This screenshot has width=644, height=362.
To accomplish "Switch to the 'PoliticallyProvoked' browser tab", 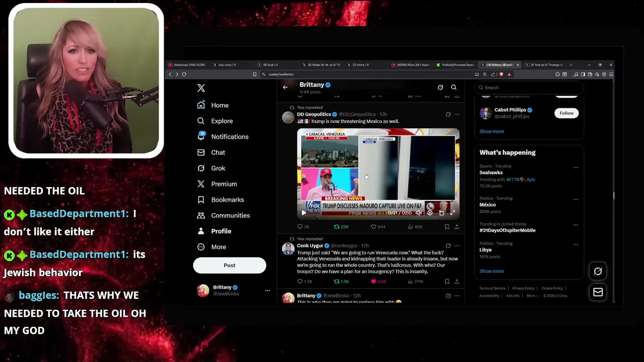I will pos(455,65).
